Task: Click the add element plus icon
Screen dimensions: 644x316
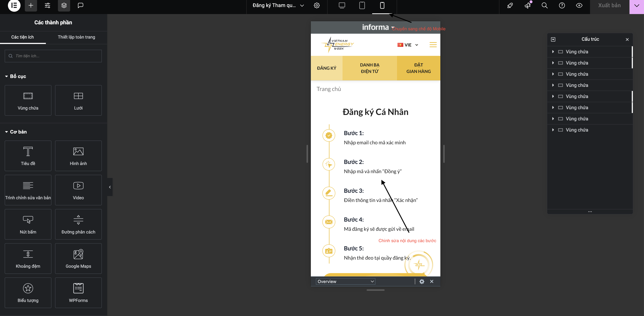Action: [31, 6]
